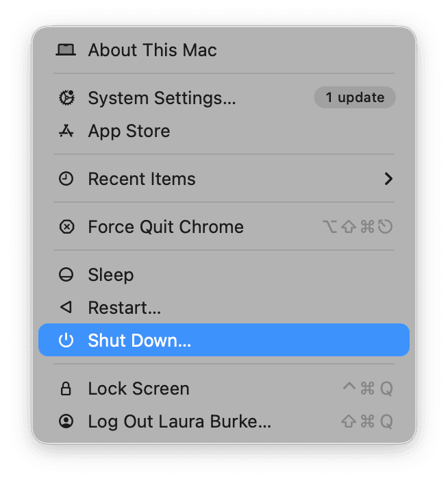Put the Mac to Sleep
448x481 pixels.
pyautogui.click(x=111, y=275)
